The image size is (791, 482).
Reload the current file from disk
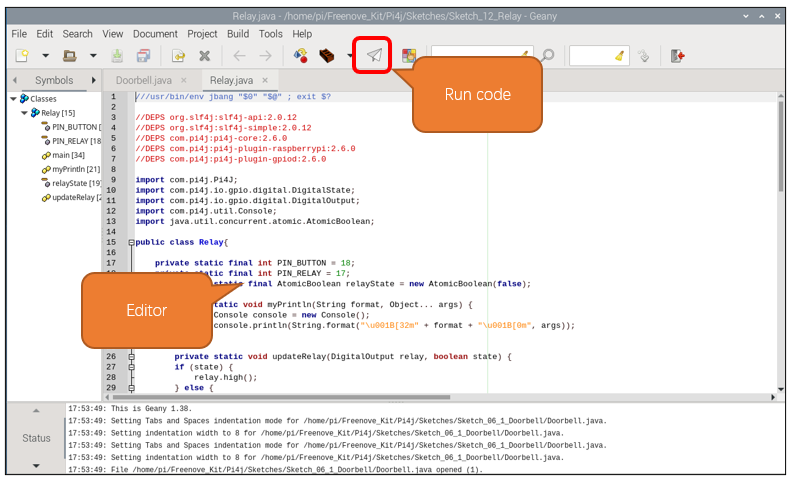[178, 56]
